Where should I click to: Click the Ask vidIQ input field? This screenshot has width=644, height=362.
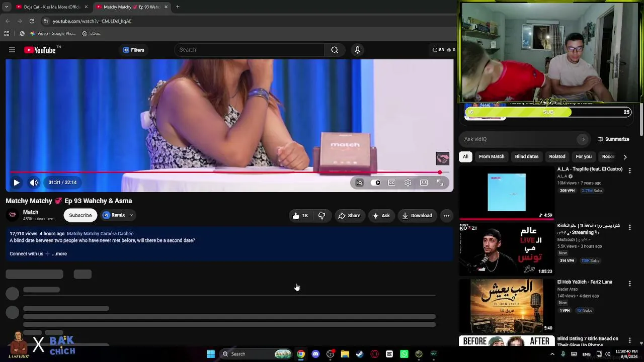click(x=518, y=139)
